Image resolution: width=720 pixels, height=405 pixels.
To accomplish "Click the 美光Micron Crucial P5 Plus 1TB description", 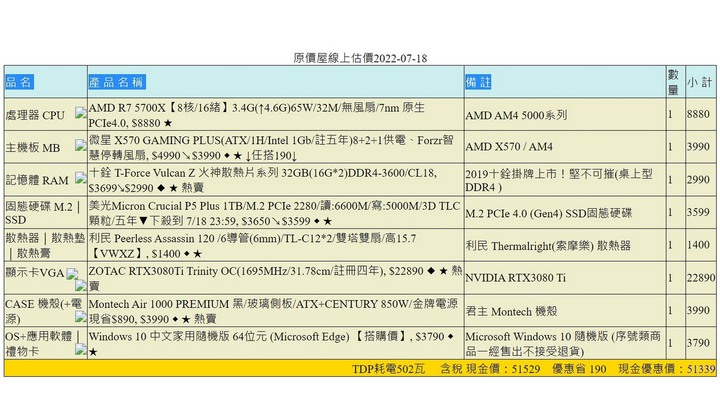I will point(274,213).
